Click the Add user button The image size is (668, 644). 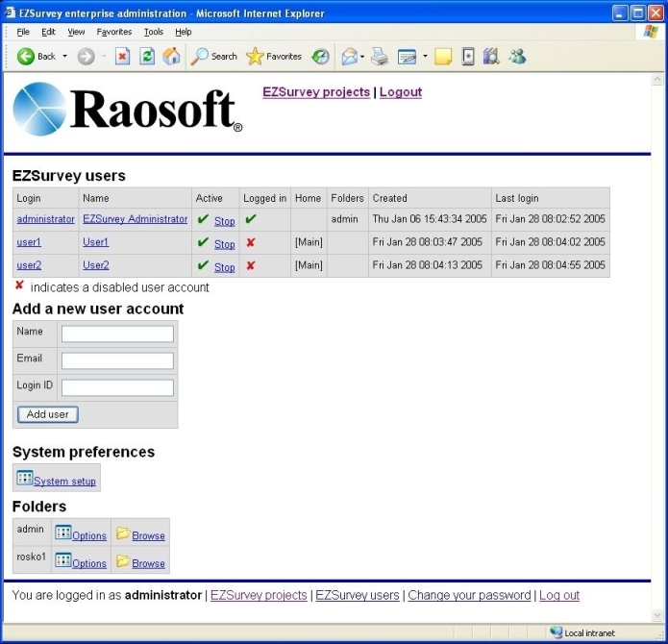coord(48,414)
